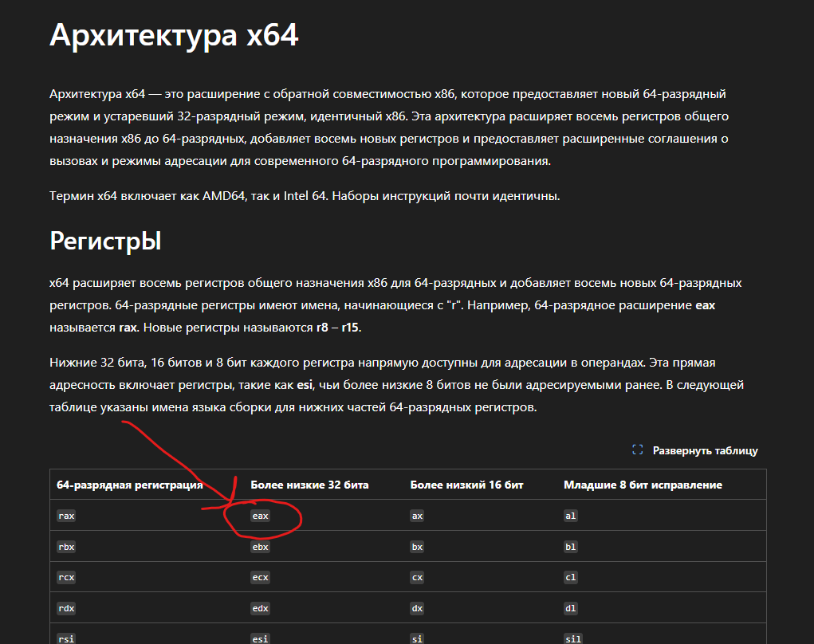Select the rdx code cell
814x644 pixels.
point(66,608)
